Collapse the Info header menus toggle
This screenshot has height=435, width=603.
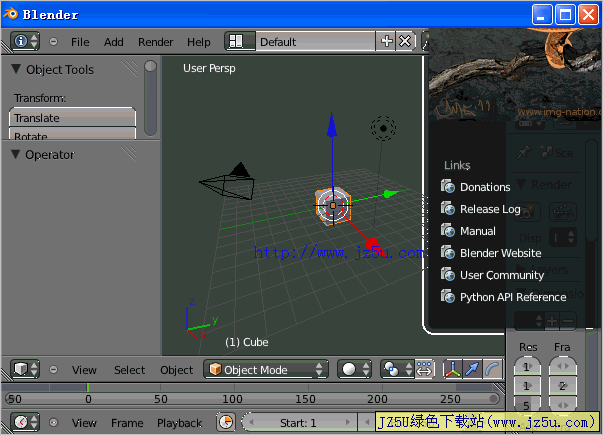point(53,41)
